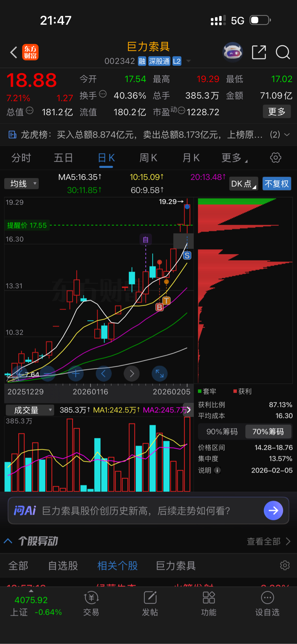The height and width of the screenshot is (644, 297).
Task: Open the 东方财富 logo icon
Action: click(31, 52)
